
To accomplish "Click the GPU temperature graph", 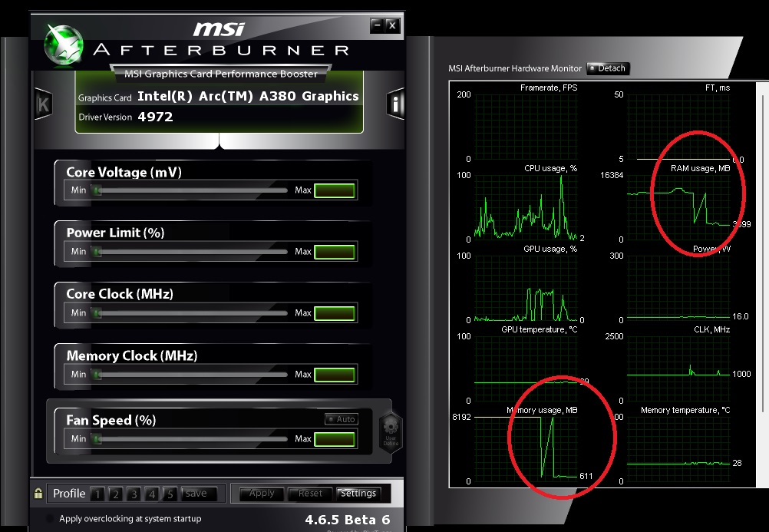I will [x=526, y=368].
